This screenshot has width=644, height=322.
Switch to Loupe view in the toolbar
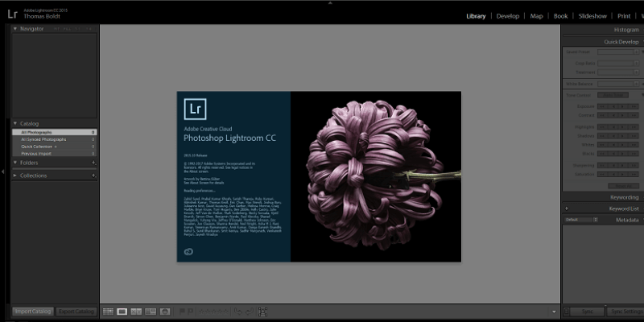click(x=122, y=312)
